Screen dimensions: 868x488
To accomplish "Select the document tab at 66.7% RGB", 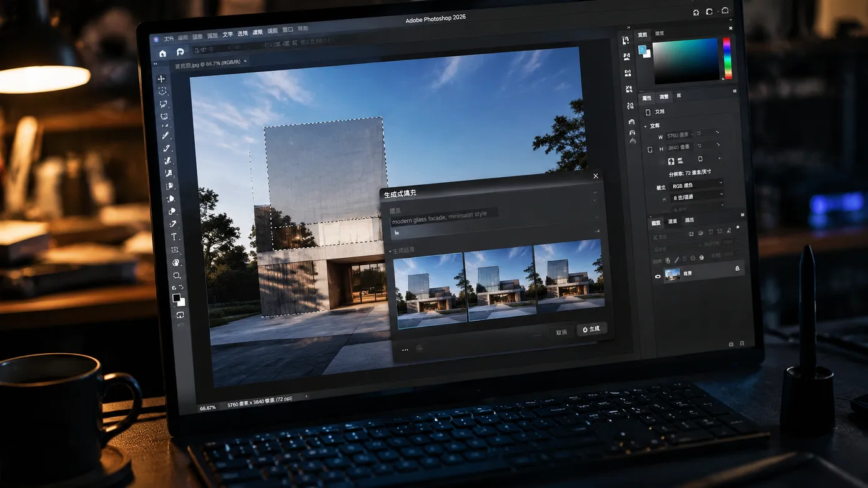I will coord(208,64).
